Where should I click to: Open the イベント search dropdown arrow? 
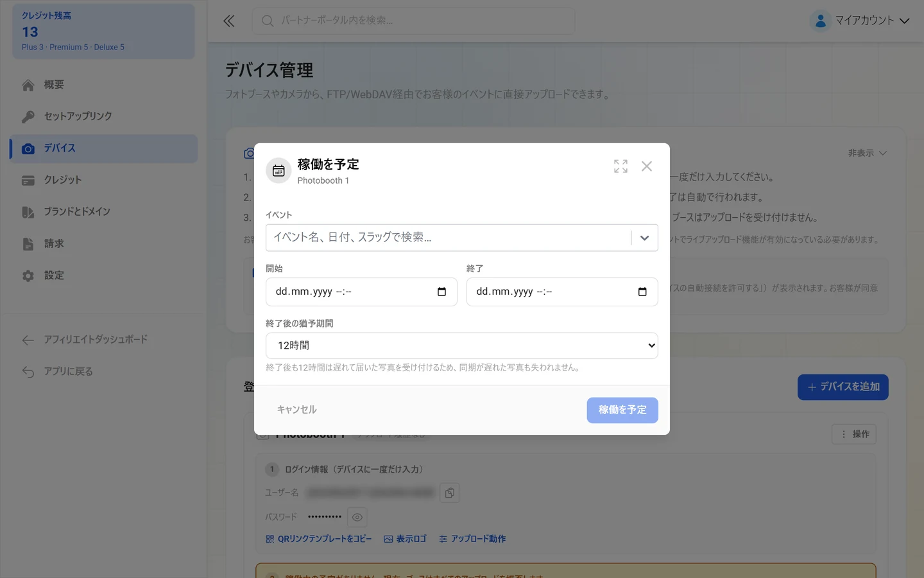click(x=644, y=238)
